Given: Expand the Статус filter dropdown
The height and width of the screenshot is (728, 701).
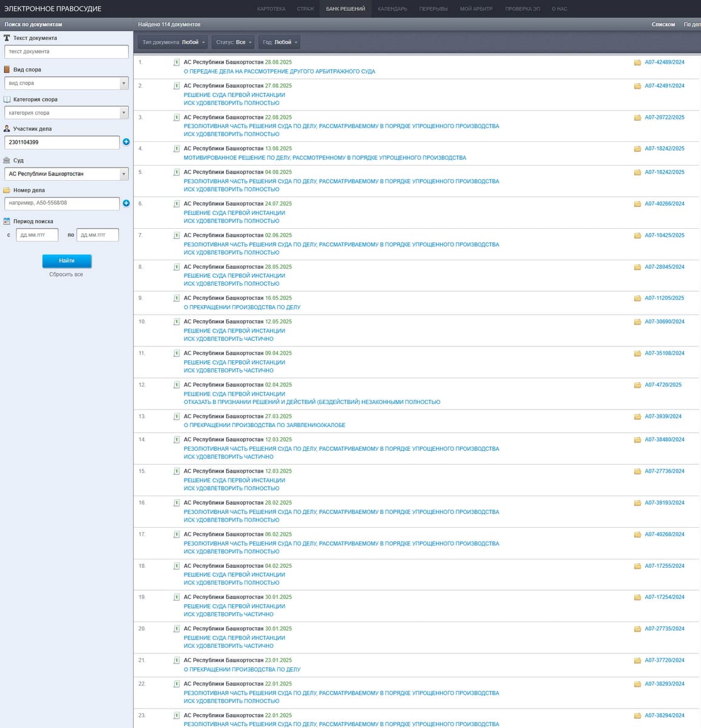Looking at the screenshot, I should (x=234, y=42).
